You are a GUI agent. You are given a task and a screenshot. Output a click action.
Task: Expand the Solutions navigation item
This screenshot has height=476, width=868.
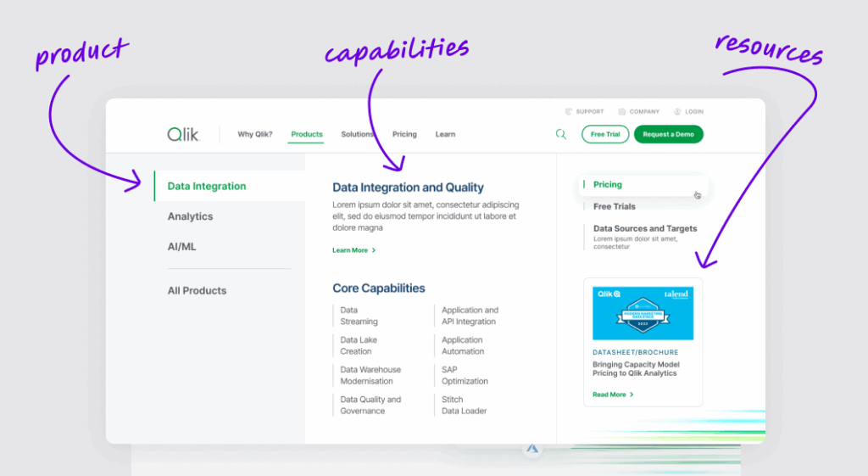point(357,134)
